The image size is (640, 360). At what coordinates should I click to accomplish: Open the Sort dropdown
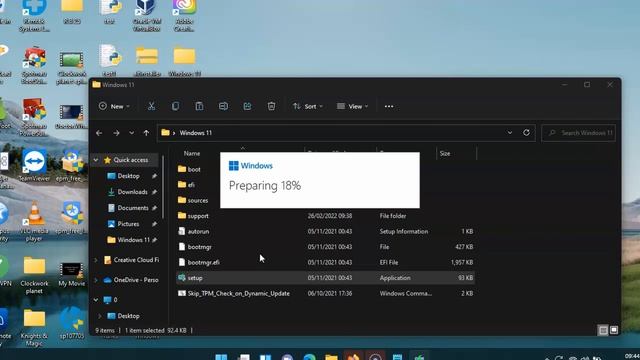pos(308,107)
